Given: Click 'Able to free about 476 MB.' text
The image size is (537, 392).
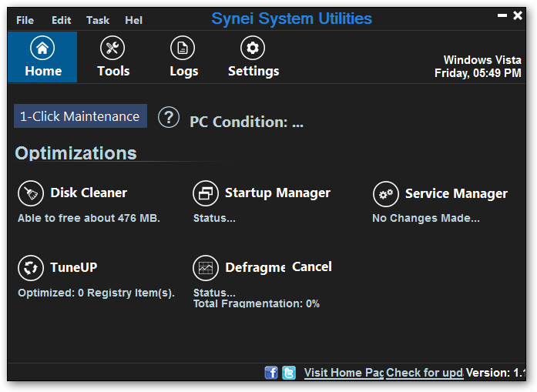Looking at the screenshot, I should 89,218.
